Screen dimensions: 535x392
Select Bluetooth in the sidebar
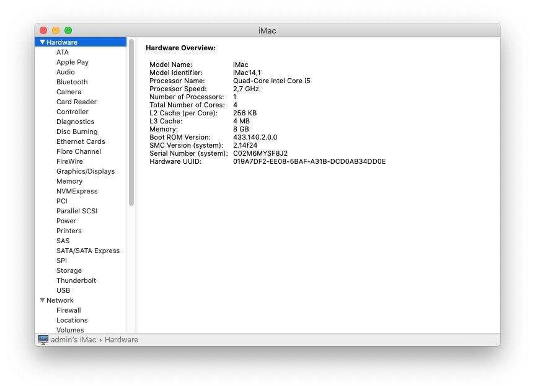72,82
